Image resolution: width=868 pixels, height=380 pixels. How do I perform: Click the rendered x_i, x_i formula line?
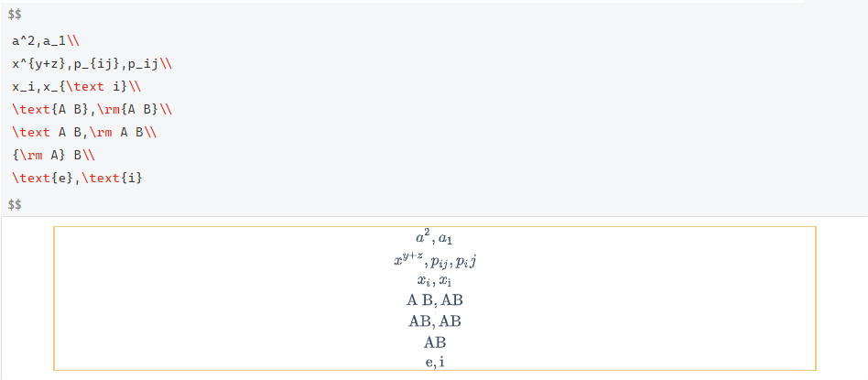click(434, 280)
